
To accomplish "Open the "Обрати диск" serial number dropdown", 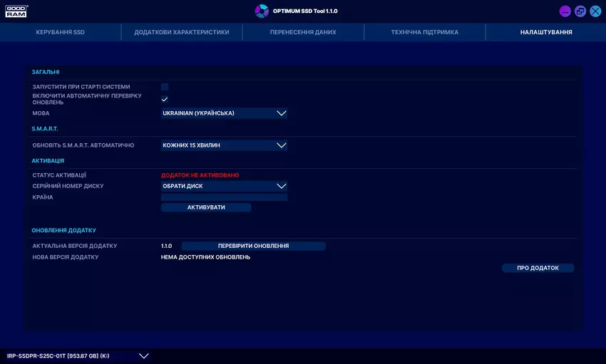I will [x=224, y=186].
